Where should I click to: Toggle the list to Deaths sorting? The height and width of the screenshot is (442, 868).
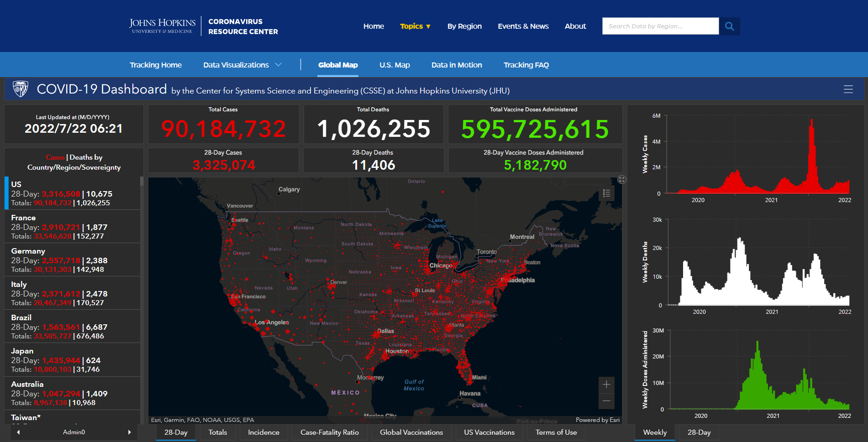coord(86,157)
